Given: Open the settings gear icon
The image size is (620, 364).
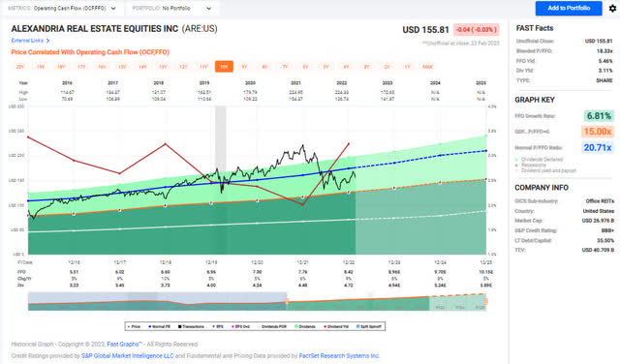Looking at the screenshot, I should (x=612, y=8).
